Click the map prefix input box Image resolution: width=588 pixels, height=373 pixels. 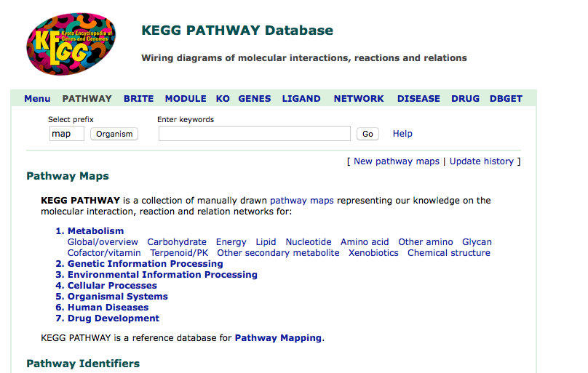(67, 134)
